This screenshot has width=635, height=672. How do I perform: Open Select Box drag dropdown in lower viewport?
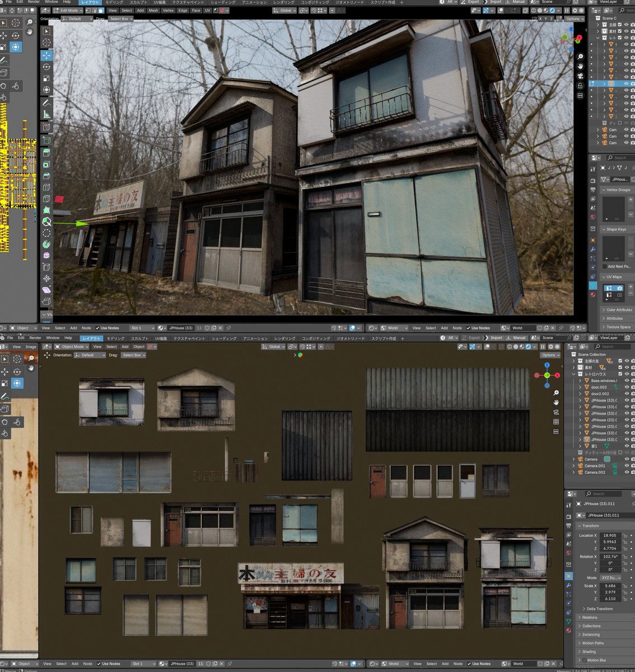(x=133, y=355)
